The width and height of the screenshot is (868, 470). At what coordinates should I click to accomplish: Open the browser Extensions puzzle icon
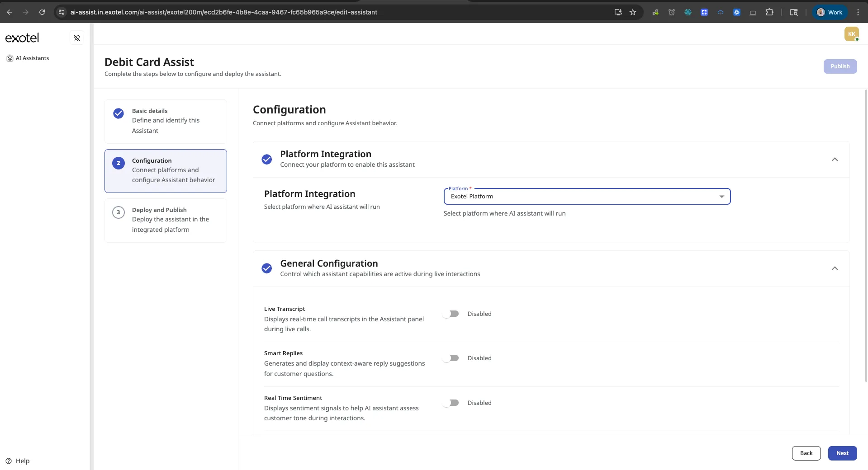(769, 12)
